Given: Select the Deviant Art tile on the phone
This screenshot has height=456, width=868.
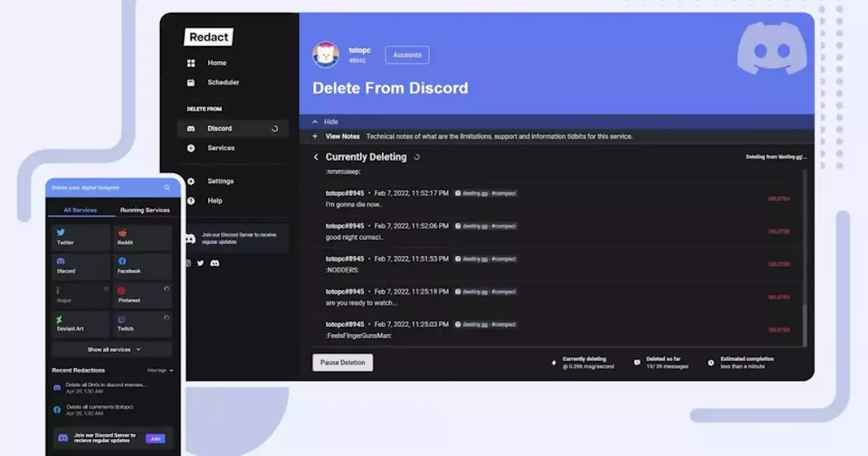Looking at the screenshot, I should click(81, 324).
